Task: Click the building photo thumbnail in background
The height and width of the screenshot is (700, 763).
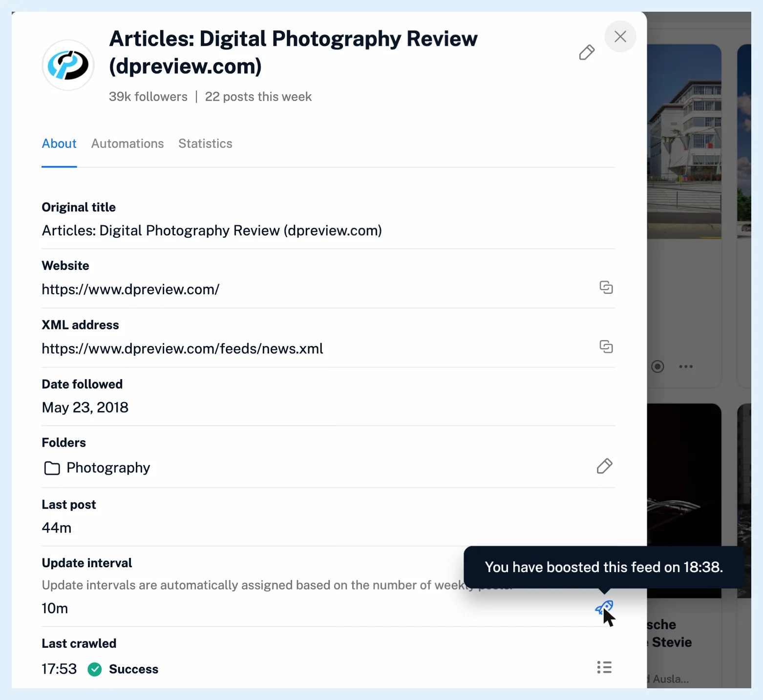Action: click(x=684, y=142)
